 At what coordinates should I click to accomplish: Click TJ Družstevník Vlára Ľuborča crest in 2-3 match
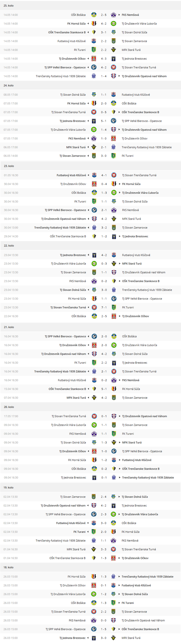click(x=113, y=514)
